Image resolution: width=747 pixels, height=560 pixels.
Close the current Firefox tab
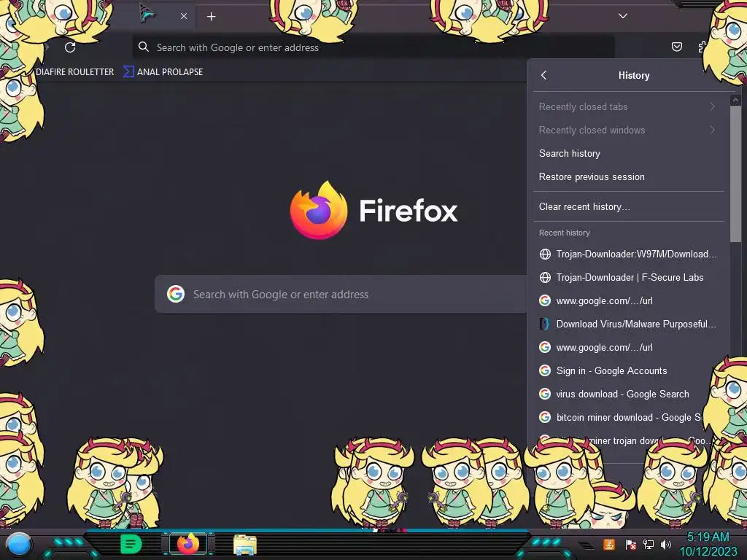(x=184, y=16)
